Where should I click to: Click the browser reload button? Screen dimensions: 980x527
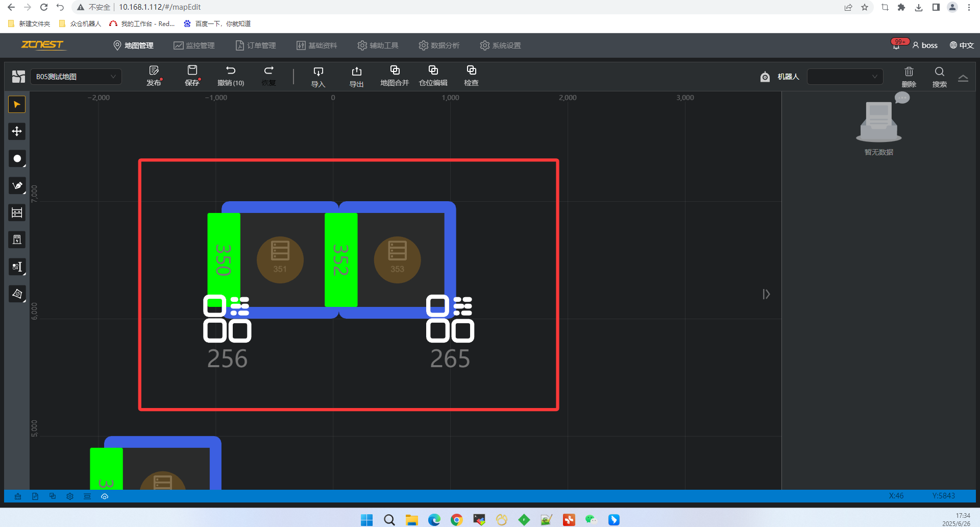coord(44,7)
